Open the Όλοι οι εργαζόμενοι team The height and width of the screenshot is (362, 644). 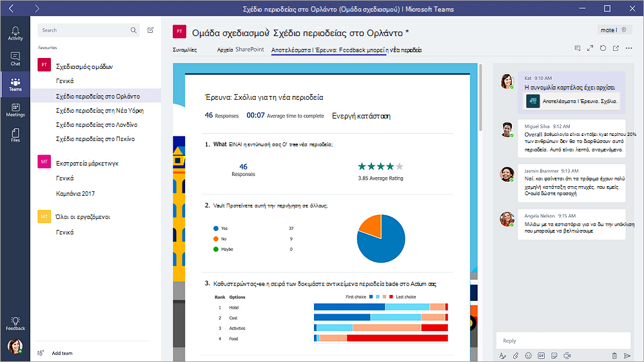(83, 216)
